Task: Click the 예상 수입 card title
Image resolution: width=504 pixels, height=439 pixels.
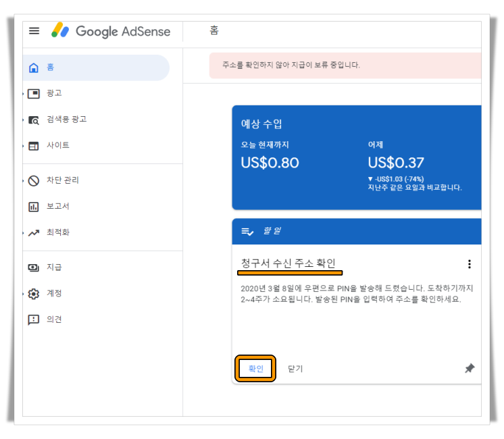Action: tap(261, 124)
